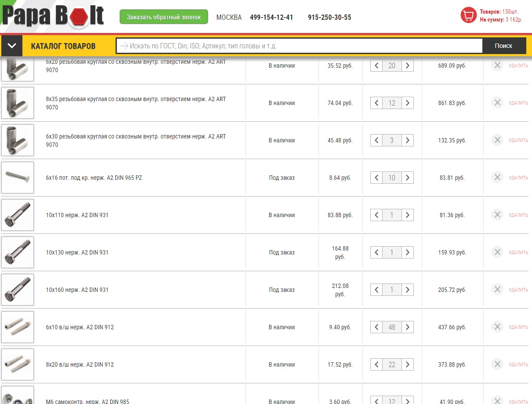
Task: Remove 6x16 DIN 965 PZ via X icon
Action: 497,178
